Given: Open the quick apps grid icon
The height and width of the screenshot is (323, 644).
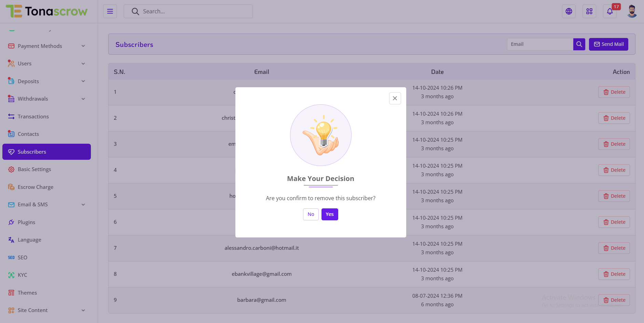Looking at the screenshot, I should [589, 11].
